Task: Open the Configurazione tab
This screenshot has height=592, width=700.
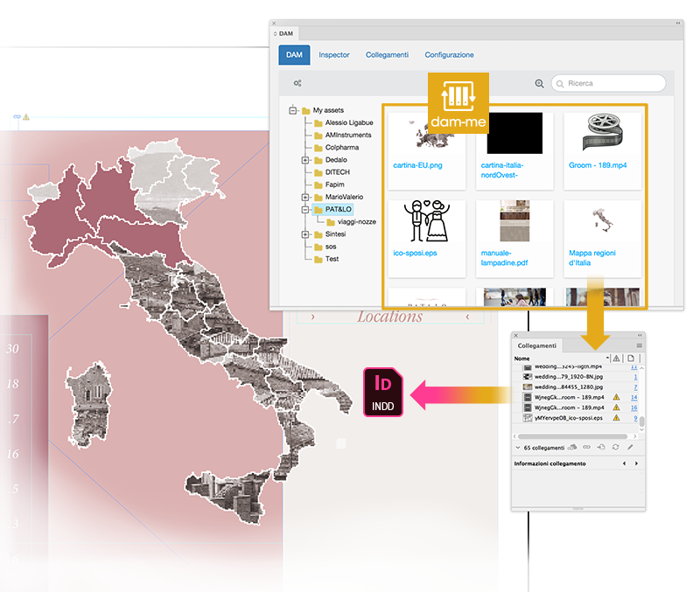Action: pos(449,55)
